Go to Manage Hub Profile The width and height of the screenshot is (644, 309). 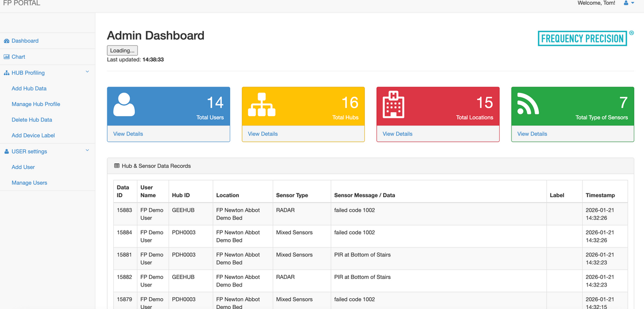coord(36,104)
